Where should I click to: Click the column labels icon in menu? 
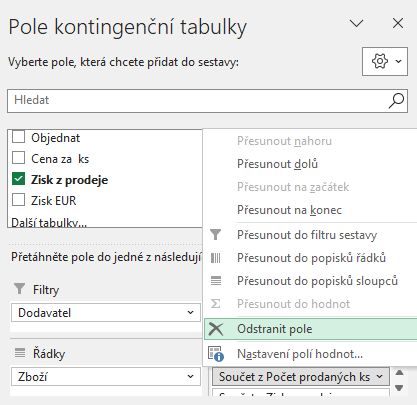click(216, 281)
